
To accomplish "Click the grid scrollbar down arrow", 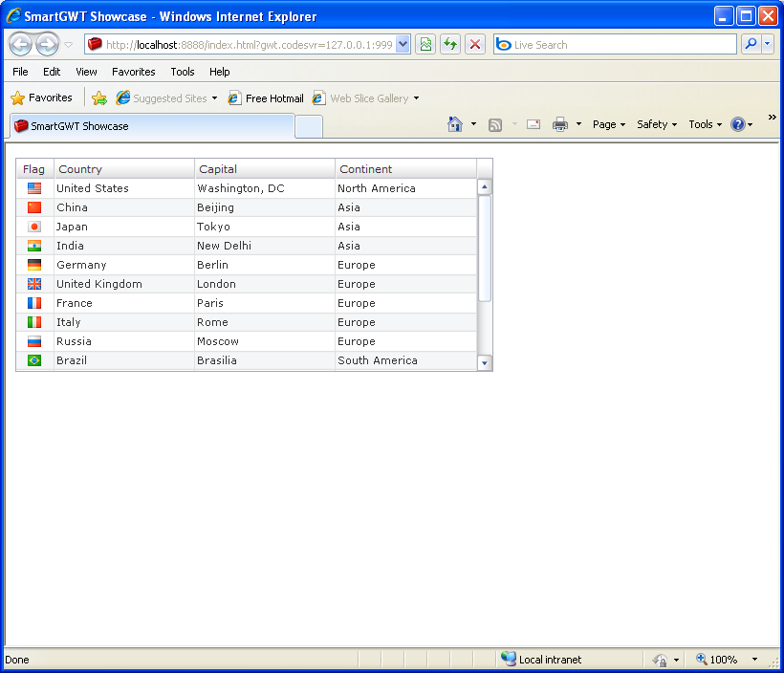I will tap(484, 363).
